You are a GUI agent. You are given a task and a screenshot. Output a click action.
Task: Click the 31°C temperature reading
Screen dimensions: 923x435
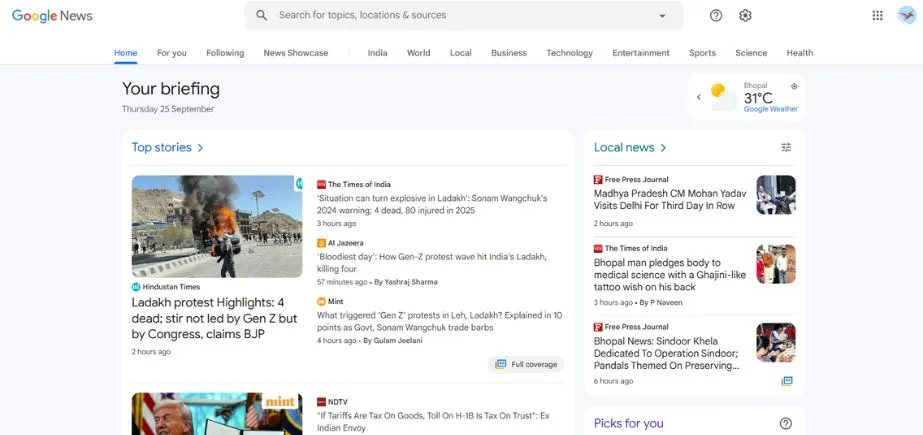(x=758, y=98)
